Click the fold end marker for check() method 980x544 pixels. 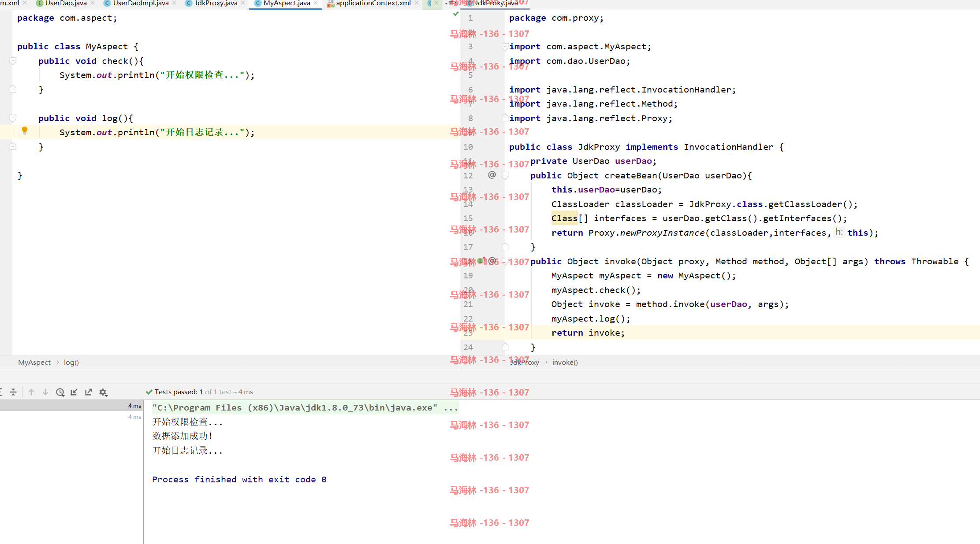pyautogui.click(x=13, y=89)
